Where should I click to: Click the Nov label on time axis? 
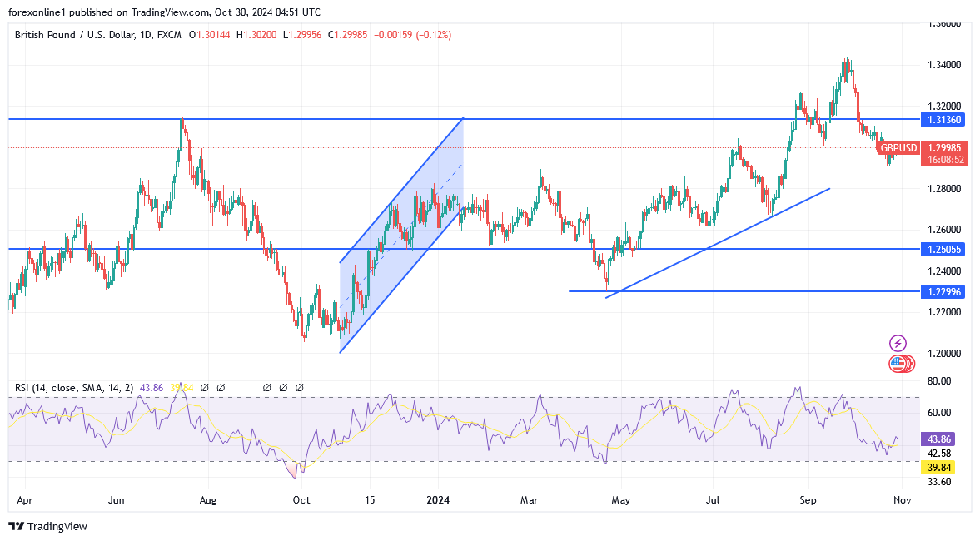click(x=902, y=500)
